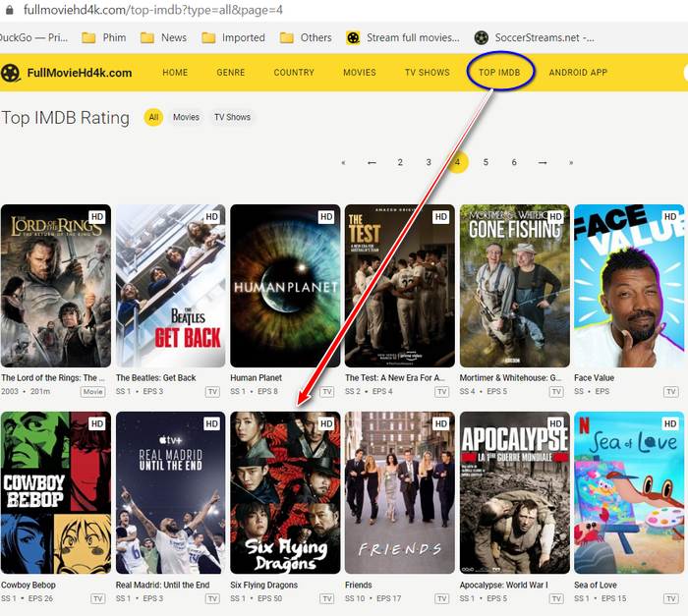Click the HD badge on Human Planet
Image resolution: width=688 pixels, height=616 pixels.
coord(326,217)
